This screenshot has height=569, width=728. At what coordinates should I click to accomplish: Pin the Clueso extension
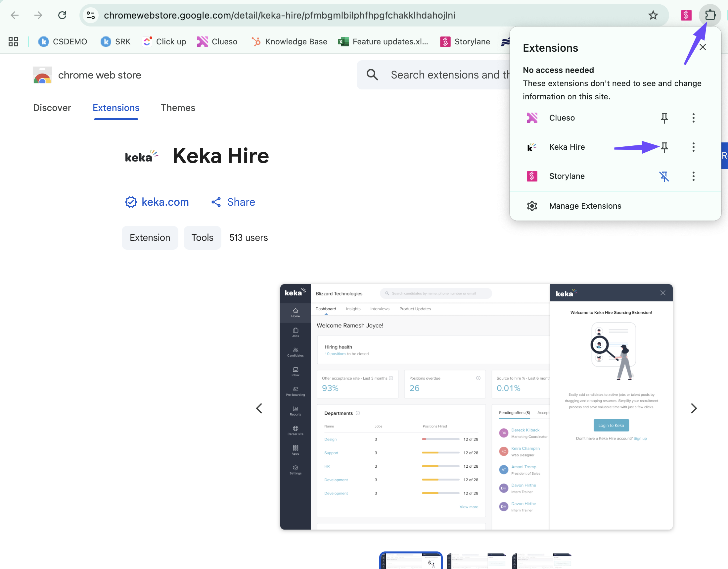664,118
